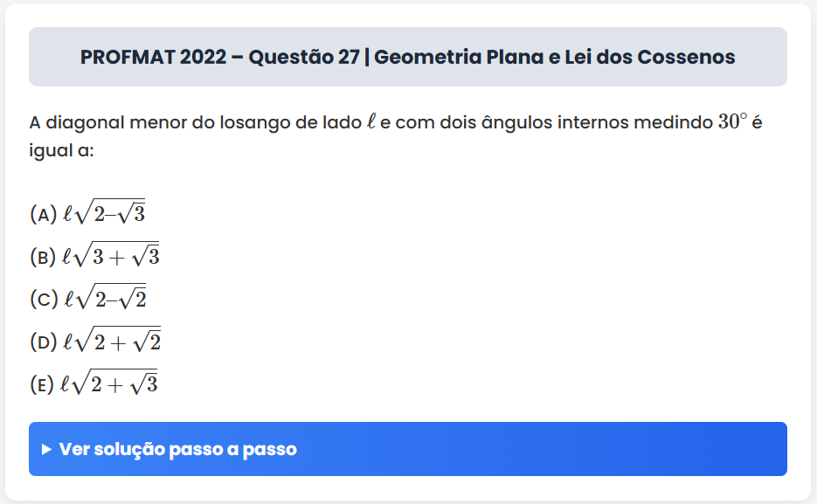The image size is (817, 504).
Task: Choose option letter (D)
Action: (43, 342)
